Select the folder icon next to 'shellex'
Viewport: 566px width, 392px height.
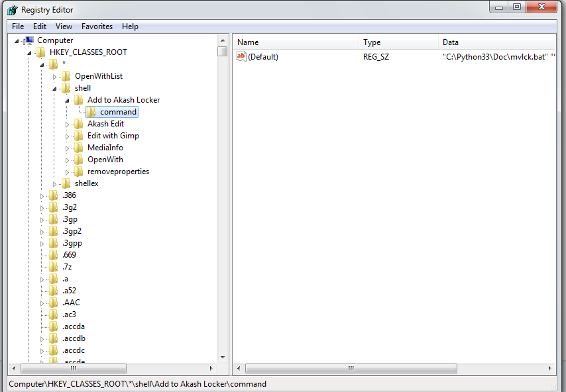[66, 183]
